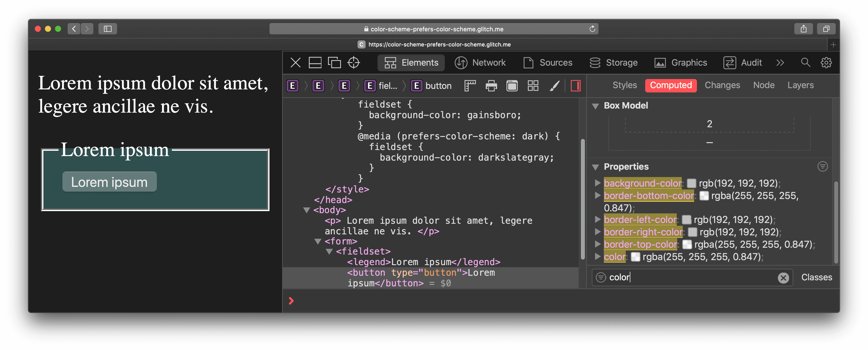Click the inspect element picker icon

pyautogui.click(x=354, y=63)
